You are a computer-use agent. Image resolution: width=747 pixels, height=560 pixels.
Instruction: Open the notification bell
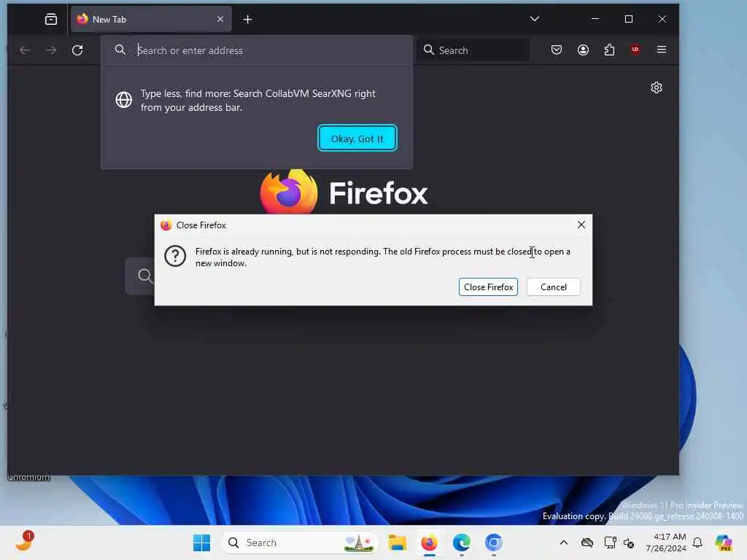pyautogui.click(x=697, y=542)
